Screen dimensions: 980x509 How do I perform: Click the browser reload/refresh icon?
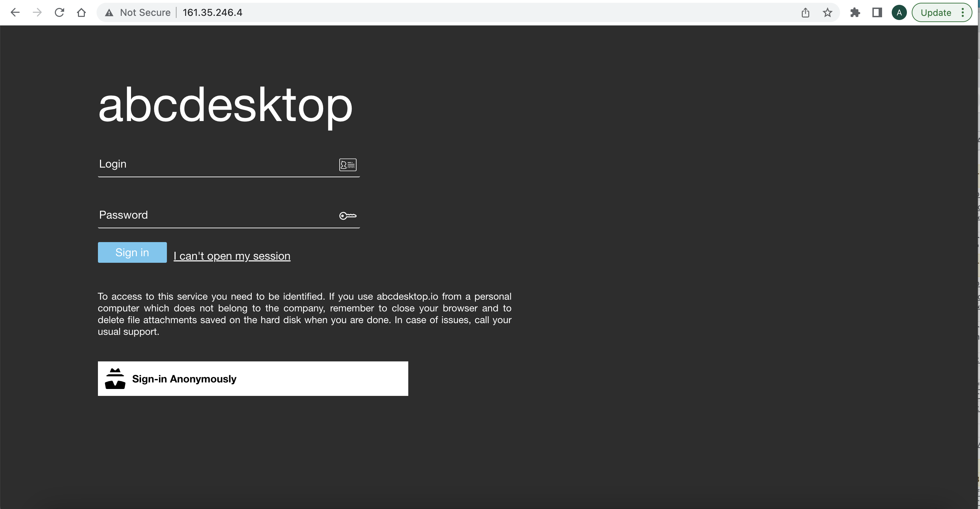point(59,12)
